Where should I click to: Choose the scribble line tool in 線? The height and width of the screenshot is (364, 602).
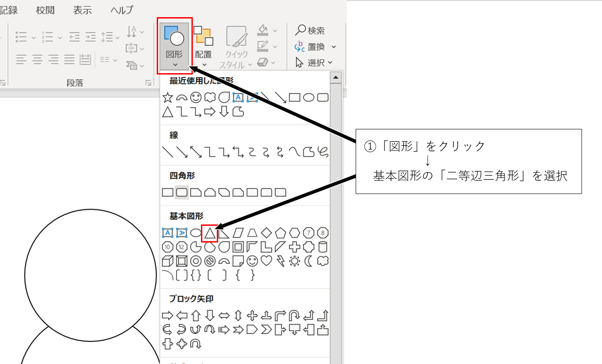(322, 152)
